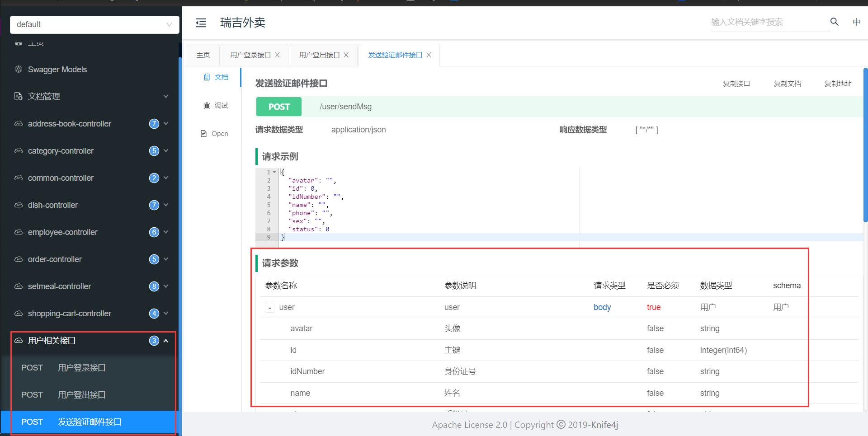Click the red true required cell
This screenshot has width=868, height=436.
tap(654, 307)
